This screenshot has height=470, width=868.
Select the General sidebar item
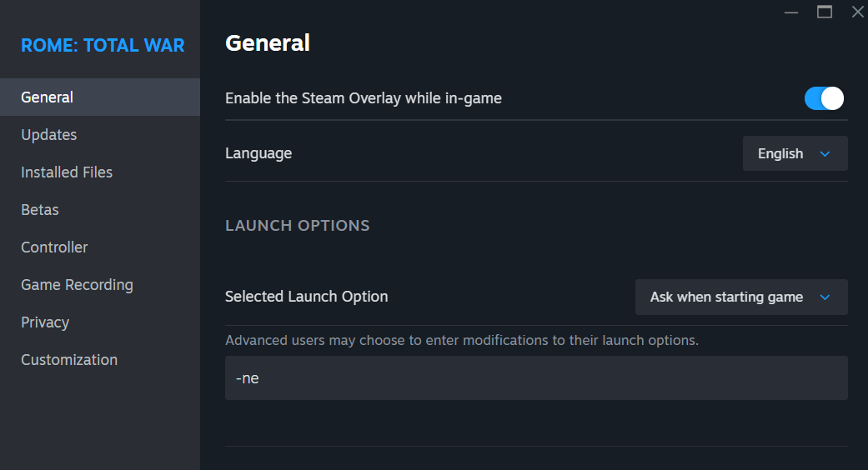pyautogui.click(x=100, y=97)
